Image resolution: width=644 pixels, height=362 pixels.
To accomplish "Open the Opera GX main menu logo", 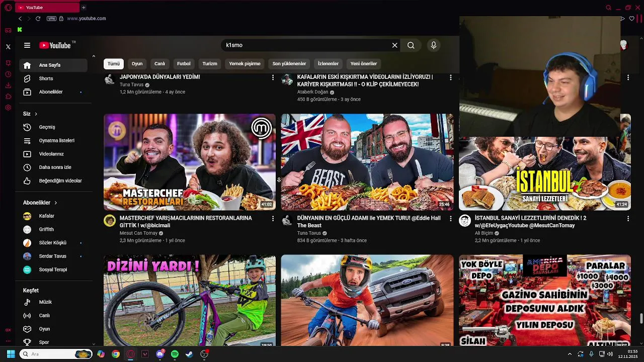I will tap(8, 8).
